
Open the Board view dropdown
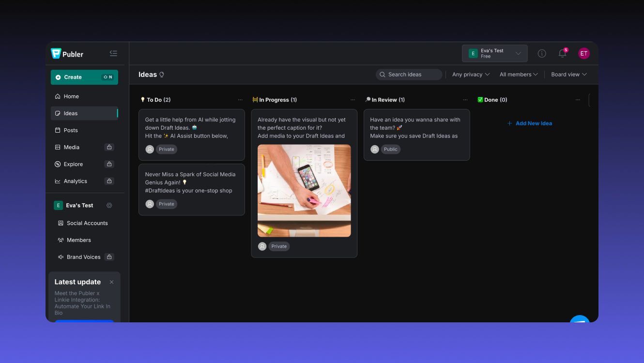coord(569,75)
